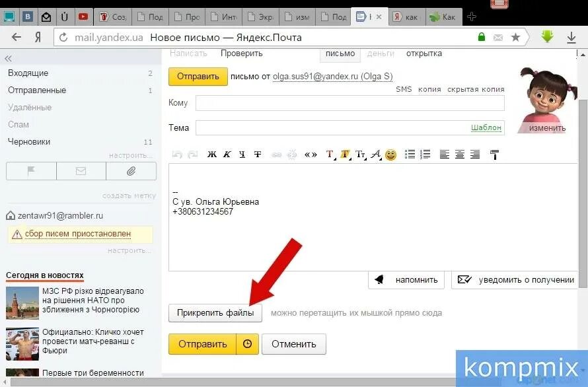Switch to the 'Инт' browser tab
This screenshot has width=588, height=387.
(223, 17)
